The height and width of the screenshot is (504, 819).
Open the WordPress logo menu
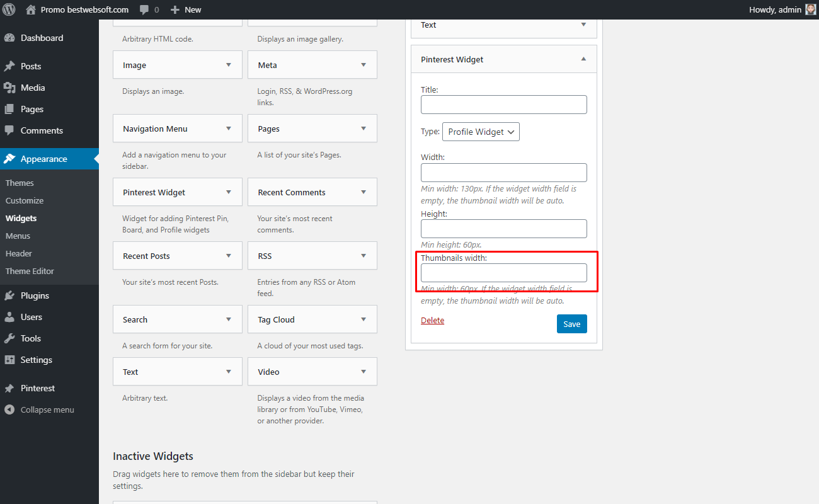point(9,9)
